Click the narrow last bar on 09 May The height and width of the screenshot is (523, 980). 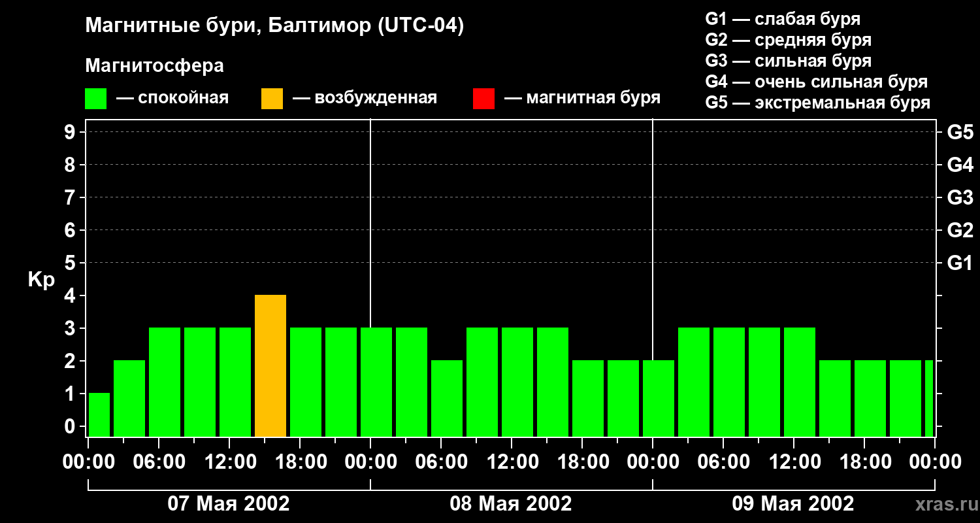pyautogui.click(x=928, y=398)
